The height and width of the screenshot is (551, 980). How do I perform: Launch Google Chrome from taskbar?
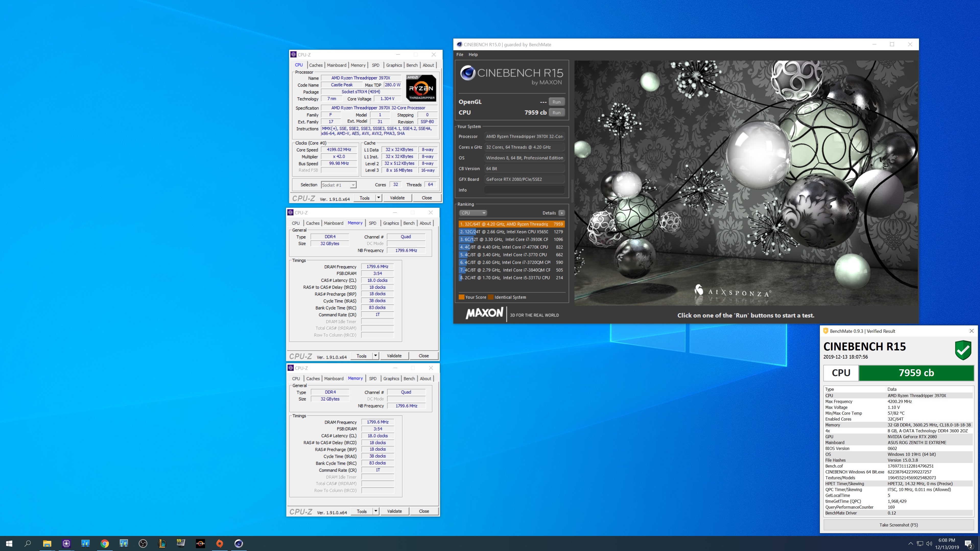105,543
